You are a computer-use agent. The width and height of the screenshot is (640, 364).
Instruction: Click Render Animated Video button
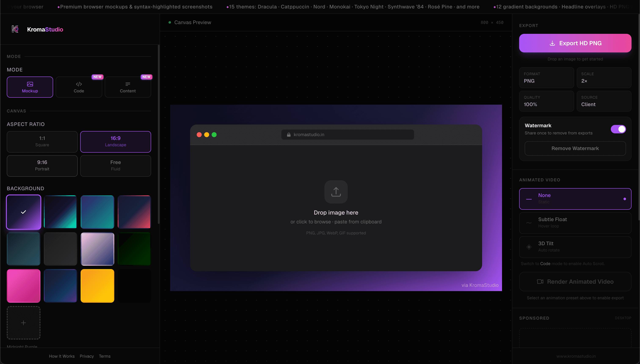575,282
